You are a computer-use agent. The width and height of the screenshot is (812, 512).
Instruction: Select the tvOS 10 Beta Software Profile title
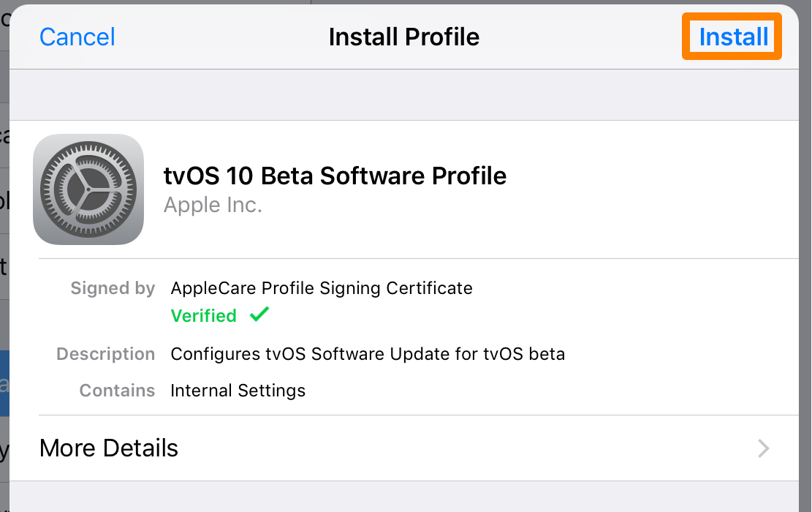[335, 176]
